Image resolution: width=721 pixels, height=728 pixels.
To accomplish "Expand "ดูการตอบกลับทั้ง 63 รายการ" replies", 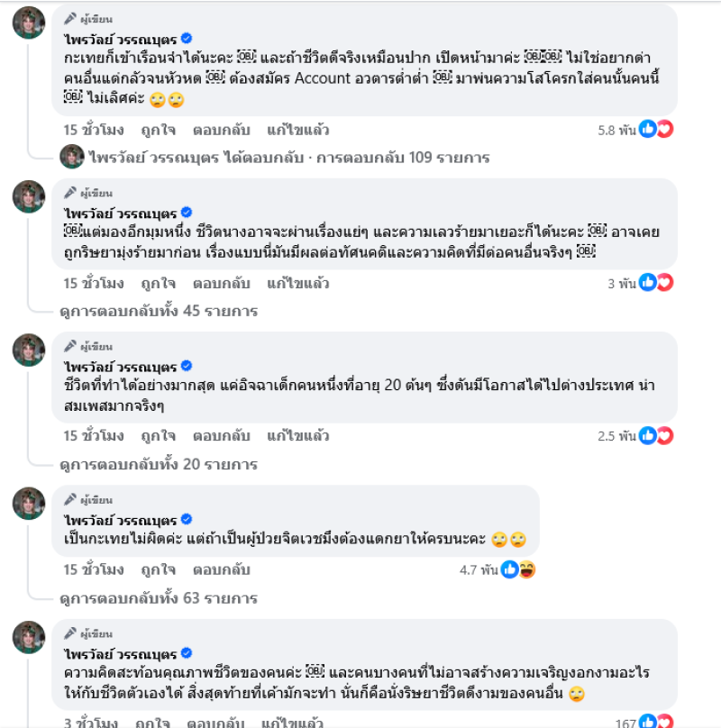I will point(159,597).
